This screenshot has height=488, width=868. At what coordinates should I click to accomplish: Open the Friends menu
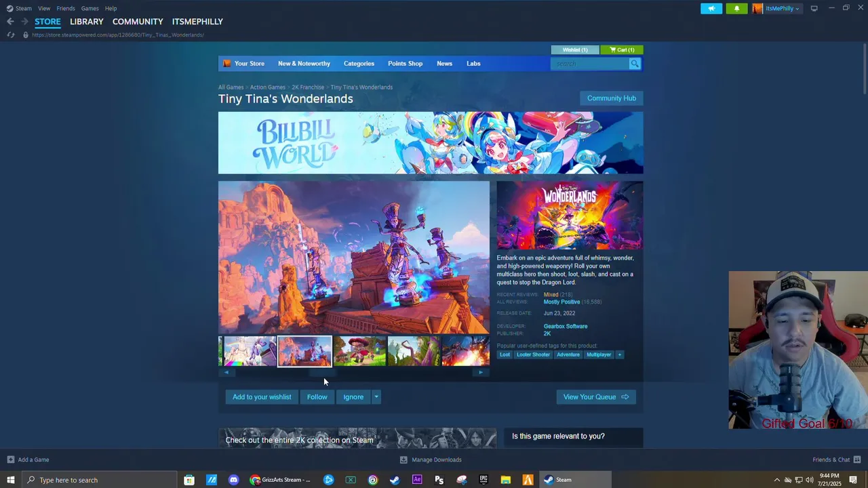click(x=66, y=8)
